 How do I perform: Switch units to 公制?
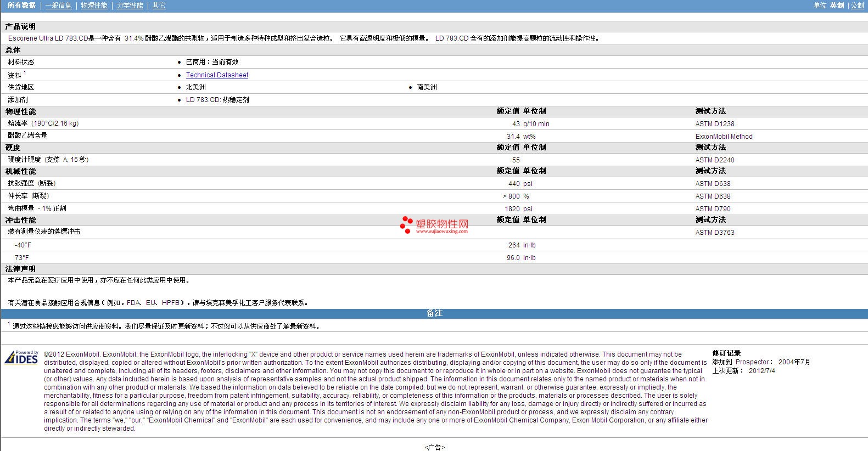tap(857, 5)
